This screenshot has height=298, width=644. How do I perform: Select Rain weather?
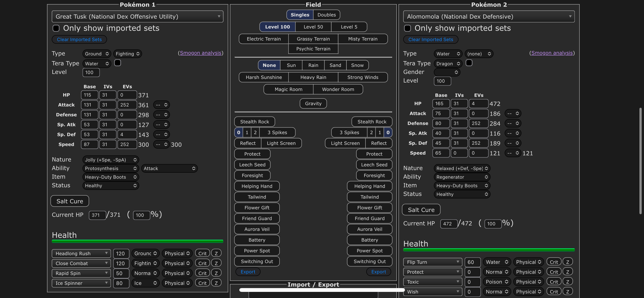pyautogui.click(x=313, y=65)
